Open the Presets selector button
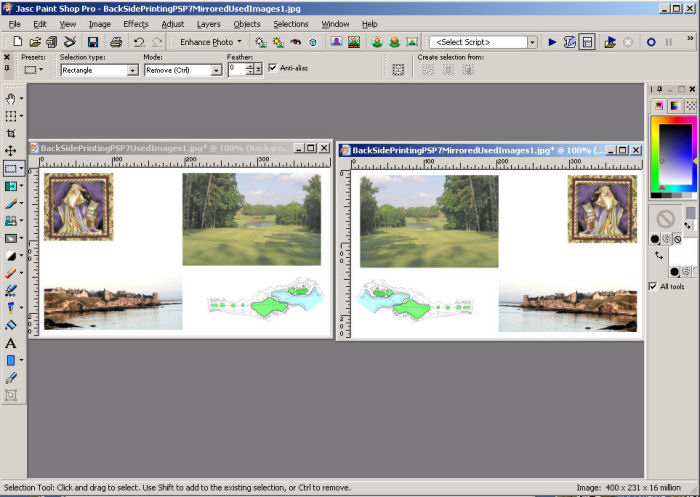This screenshot has height=497, width=700. [34, 71]
